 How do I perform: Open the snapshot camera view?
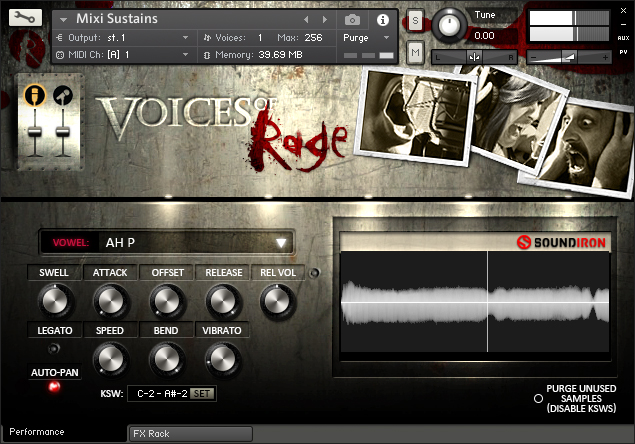pyautogui.click(x=352, y=19)
